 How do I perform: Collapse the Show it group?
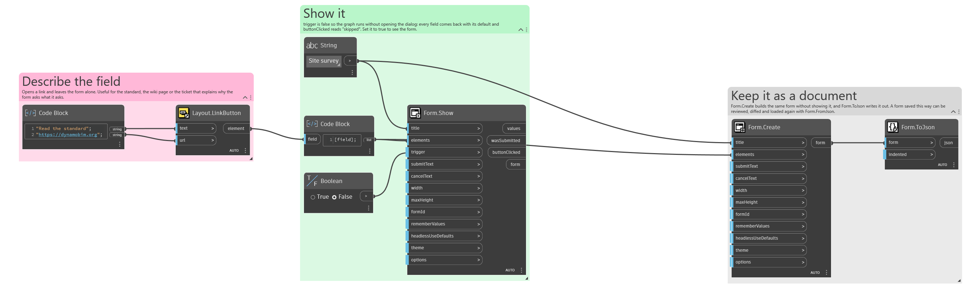pos(521,30)
